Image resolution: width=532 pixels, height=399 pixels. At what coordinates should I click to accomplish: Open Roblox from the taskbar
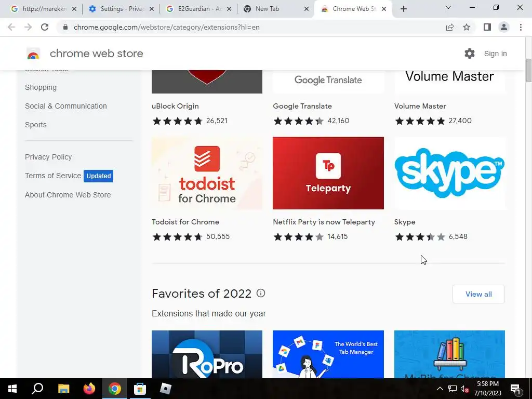165,389
